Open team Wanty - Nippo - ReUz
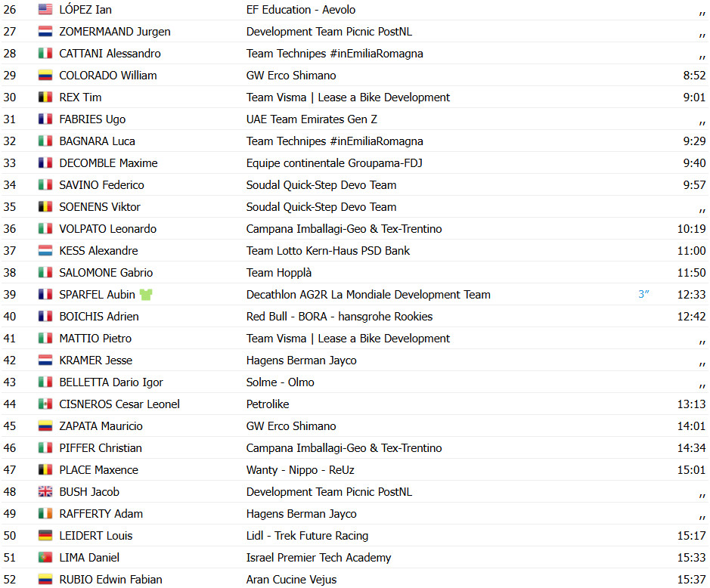Image resolution: width=710 pixels, height=588 pixels. click(x=299, y=470)
